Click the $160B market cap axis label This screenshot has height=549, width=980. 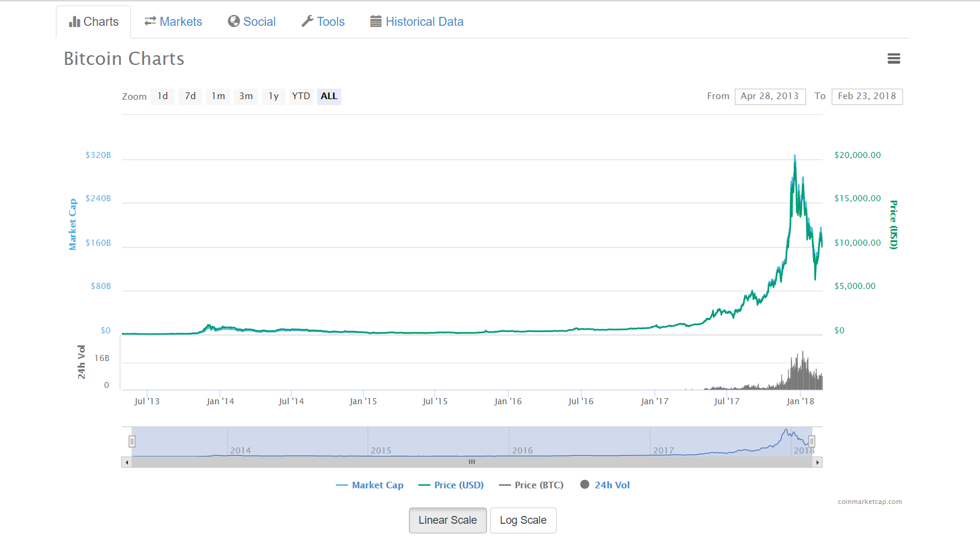[x=98, y=243]
